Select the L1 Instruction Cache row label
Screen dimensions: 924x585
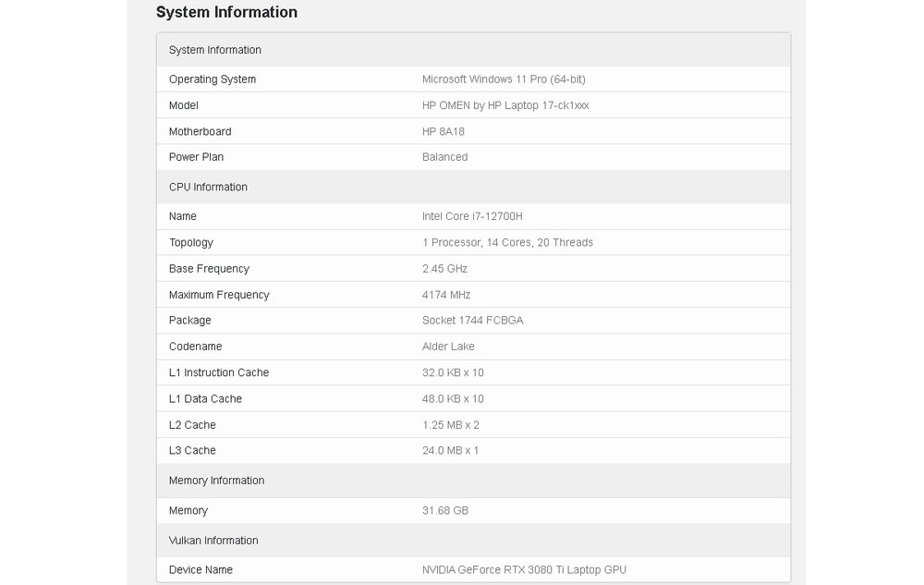click(219, 372)
